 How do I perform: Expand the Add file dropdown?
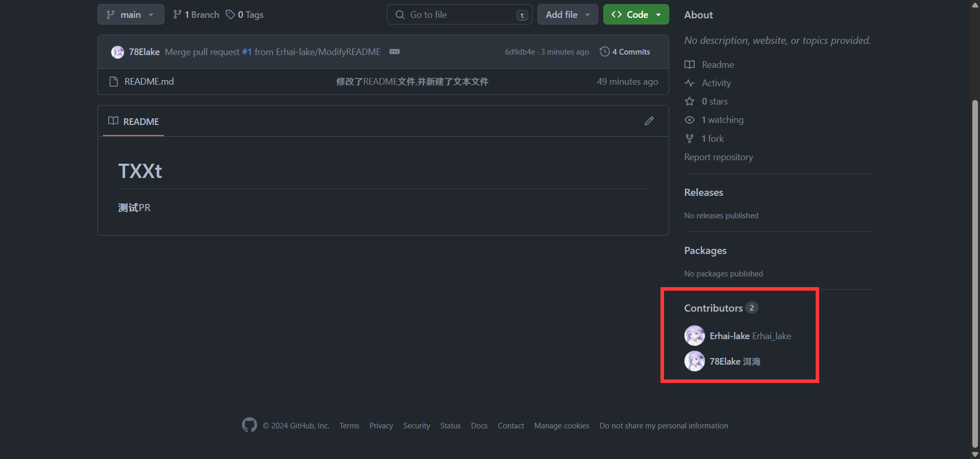(x=567, y=15)
